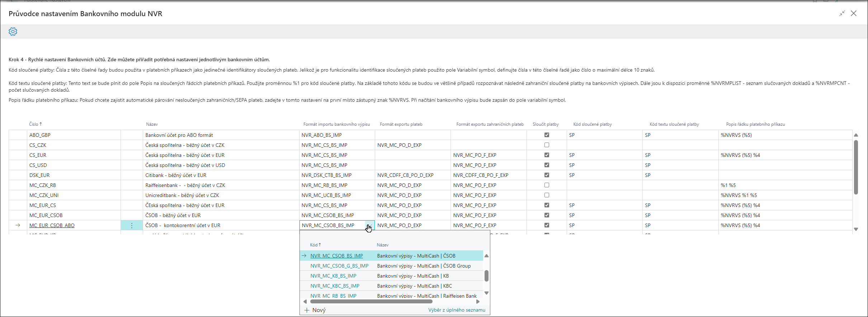
Task: Click Formát importu bankovního výpisu header
Action: (336, 124)
